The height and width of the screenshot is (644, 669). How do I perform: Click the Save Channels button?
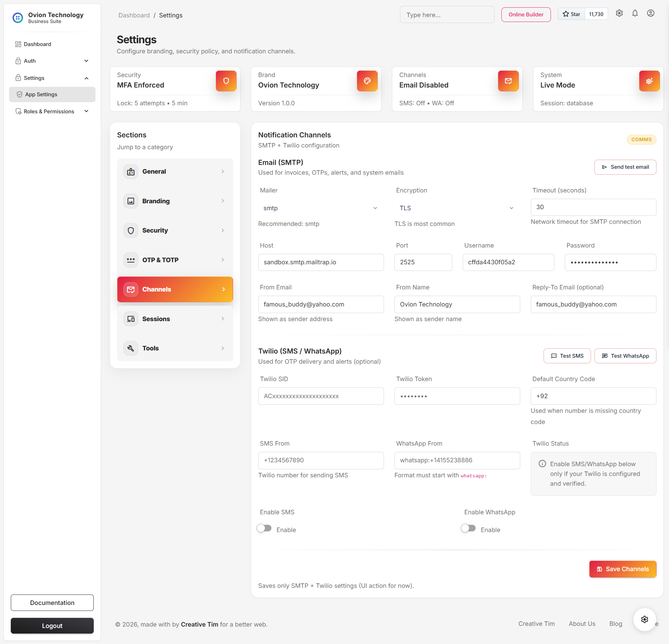[x=622, y=569]
